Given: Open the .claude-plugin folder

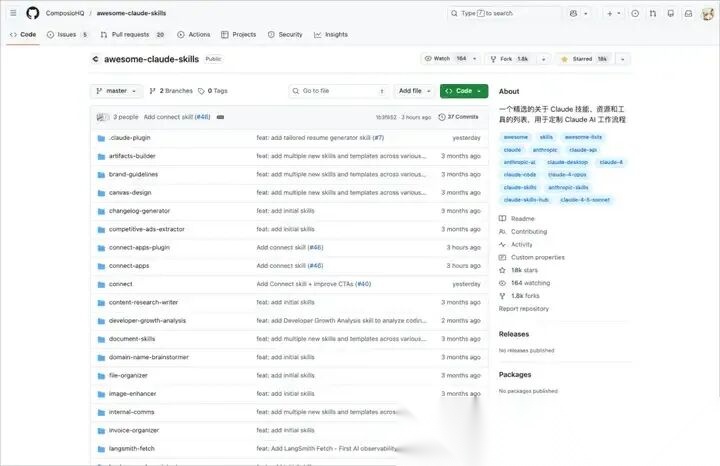Looking at the screenshot, I should click(x=129, y=138).
